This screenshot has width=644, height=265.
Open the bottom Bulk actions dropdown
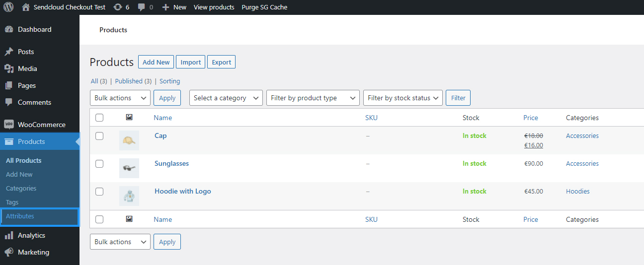click(120, 242)
